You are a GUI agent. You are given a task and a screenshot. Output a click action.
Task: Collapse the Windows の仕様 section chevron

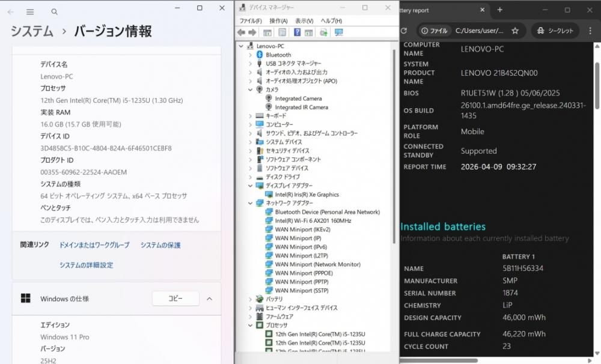209,299
